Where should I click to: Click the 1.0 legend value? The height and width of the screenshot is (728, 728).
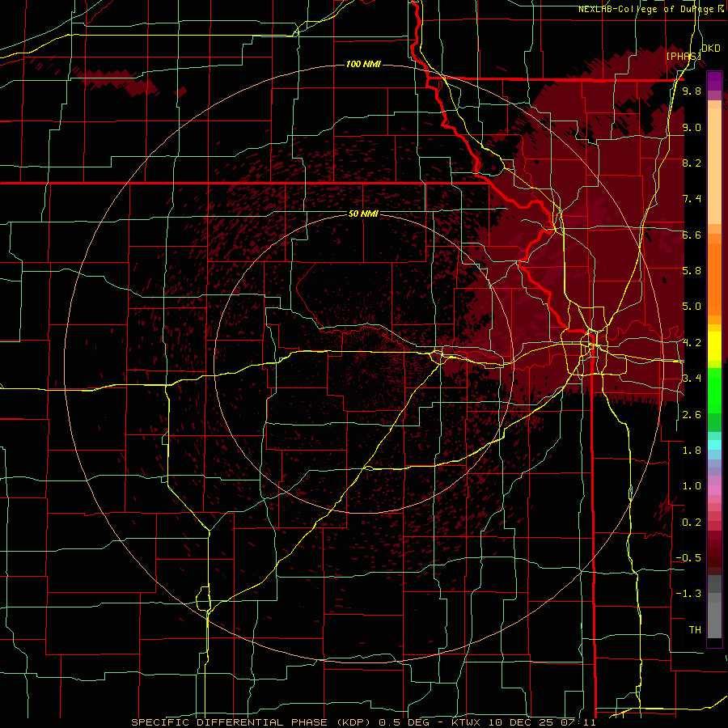[x=692, y=486]
